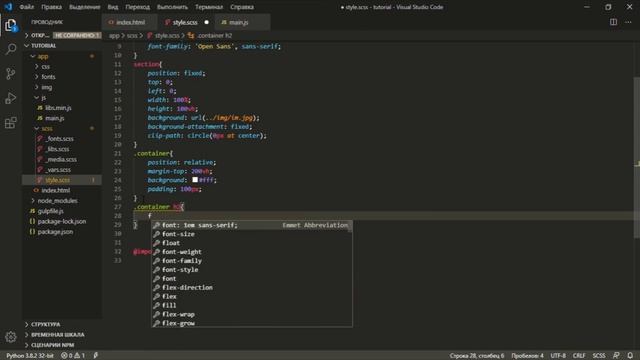
Task: Open the Файл menu
Action: click(27, 7)
